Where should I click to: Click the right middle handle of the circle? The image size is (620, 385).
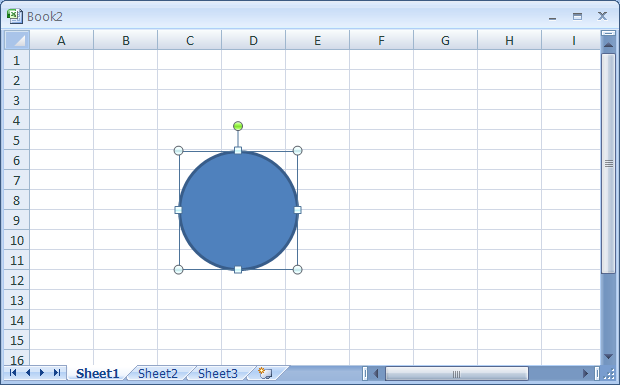click(x=298, y=210)
